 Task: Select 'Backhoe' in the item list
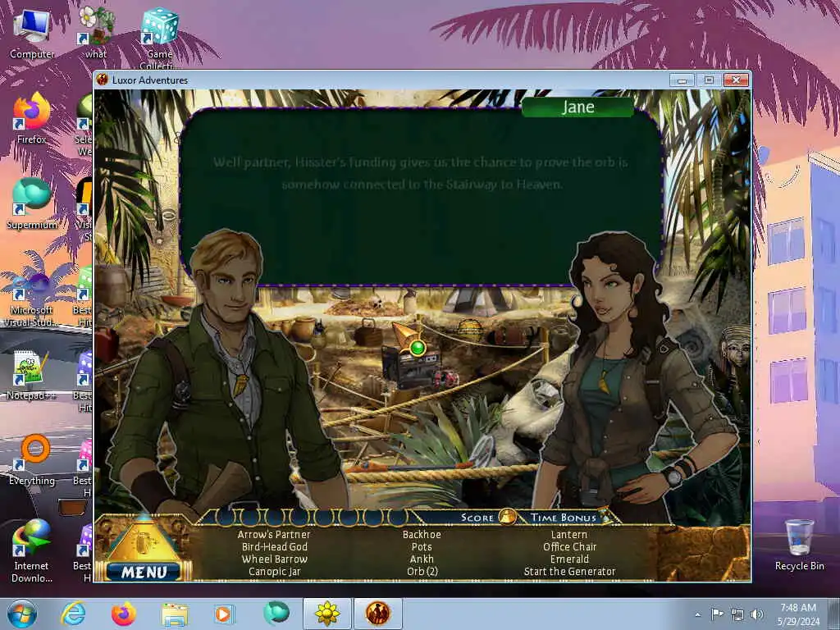tap(422, 534)
